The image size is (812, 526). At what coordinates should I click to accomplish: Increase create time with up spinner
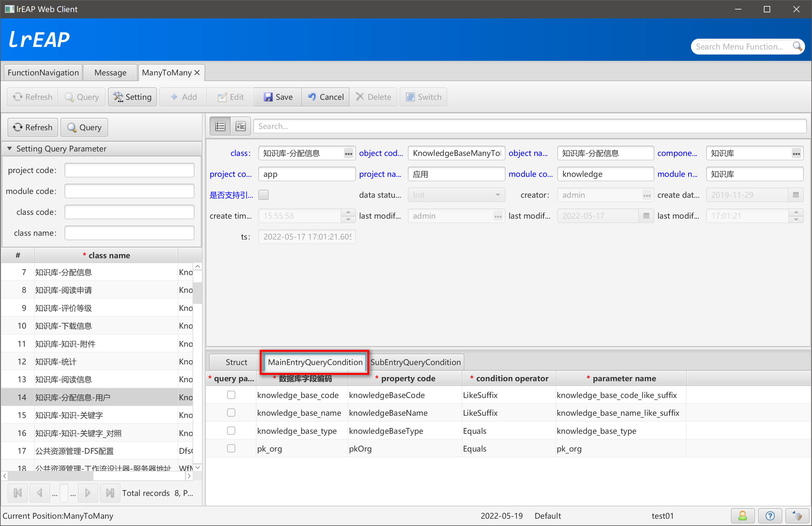pos(348,212)
